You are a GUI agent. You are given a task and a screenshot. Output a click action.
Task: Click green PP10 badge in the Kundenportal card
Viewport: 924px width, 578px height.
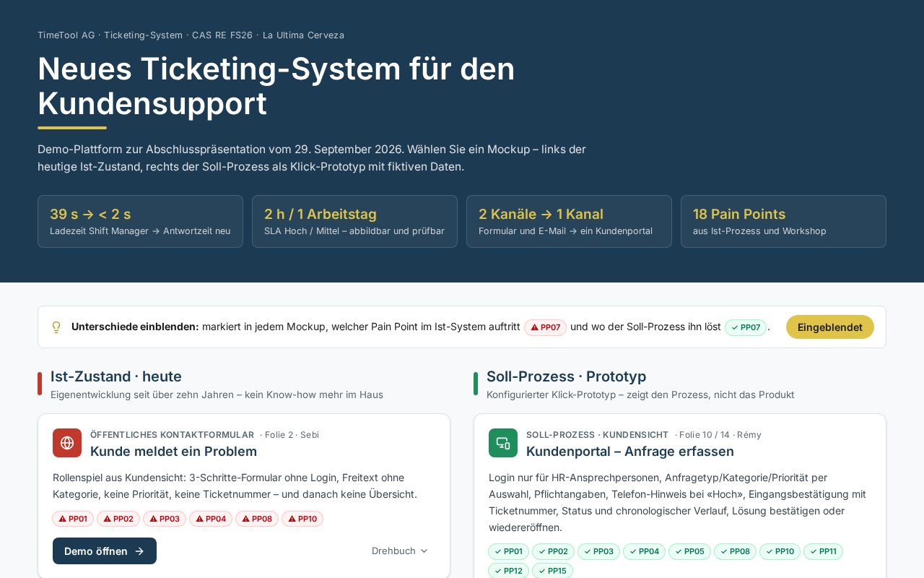[x=780, y=551]
